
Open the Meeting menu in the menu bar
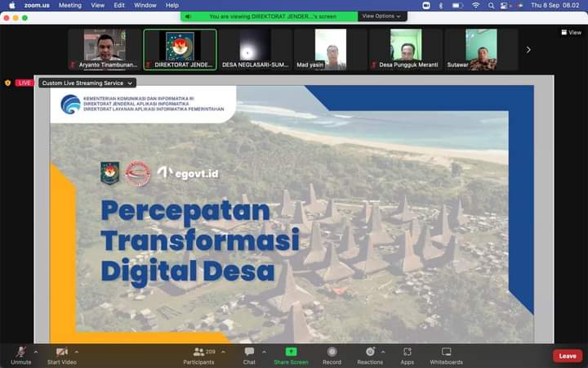pos(69,5)
